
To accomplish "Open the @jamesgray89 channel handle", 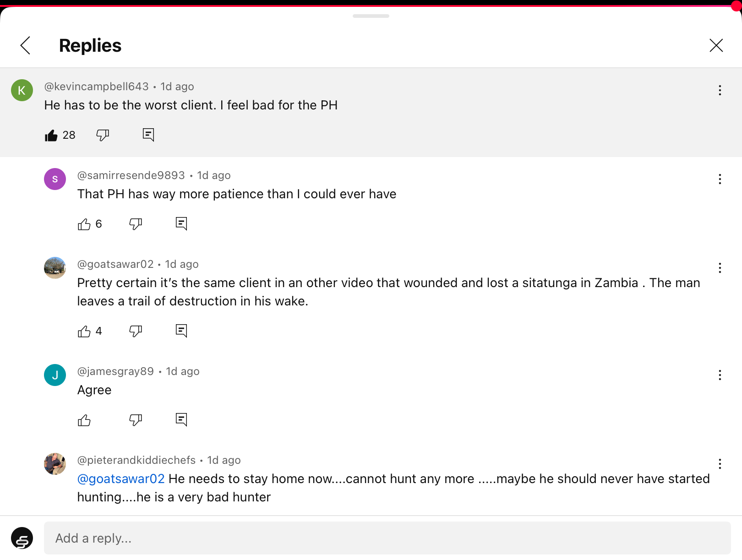I will (115, 371).
